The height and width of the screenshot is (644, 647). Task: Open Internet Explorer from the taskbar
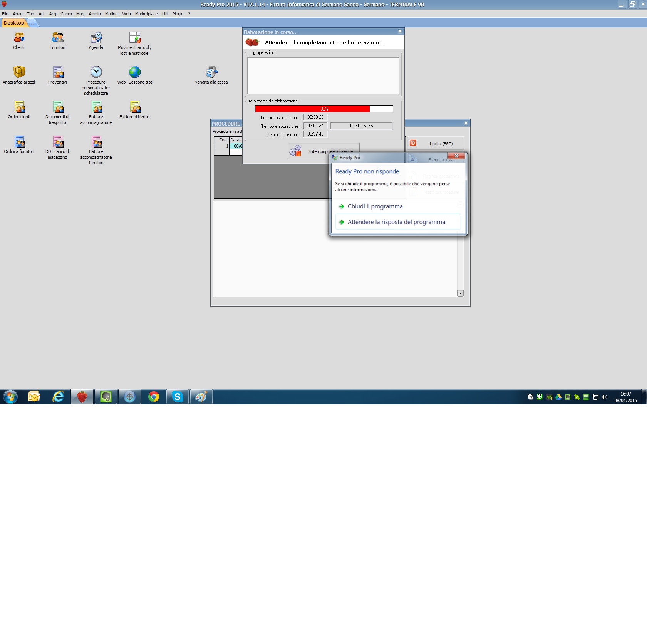(x=58, y=397)
